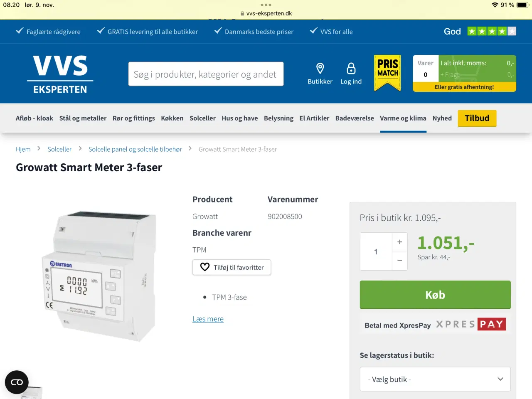This screenshot has height=399, width=532.
Task: Click the green Køb button
Action: [435, 295]
